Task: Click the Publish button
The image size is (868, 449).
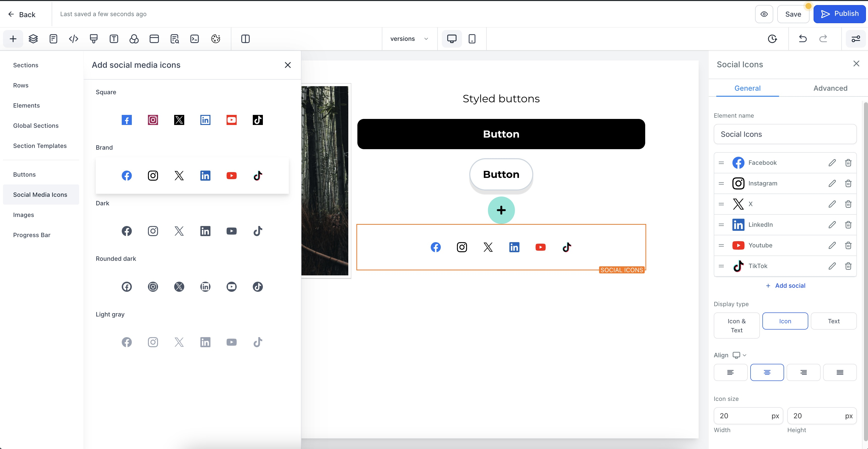Action: pos(839,14)
